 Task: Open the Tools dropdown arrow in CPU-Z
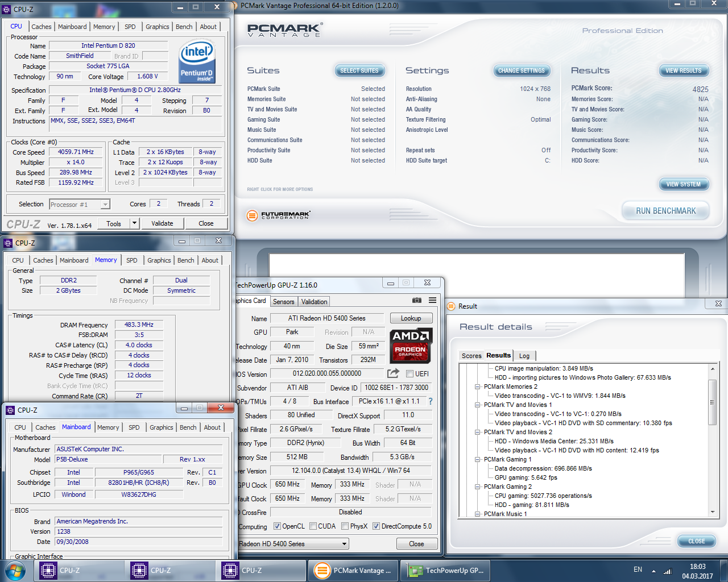(x=135, y=223)
